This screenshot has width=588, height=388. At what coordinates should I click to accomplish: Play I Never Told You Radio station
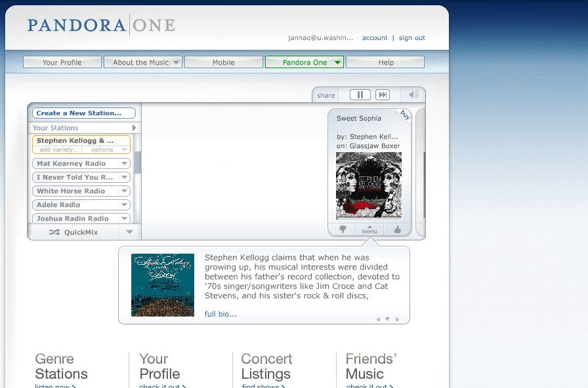tap(75, 177)
